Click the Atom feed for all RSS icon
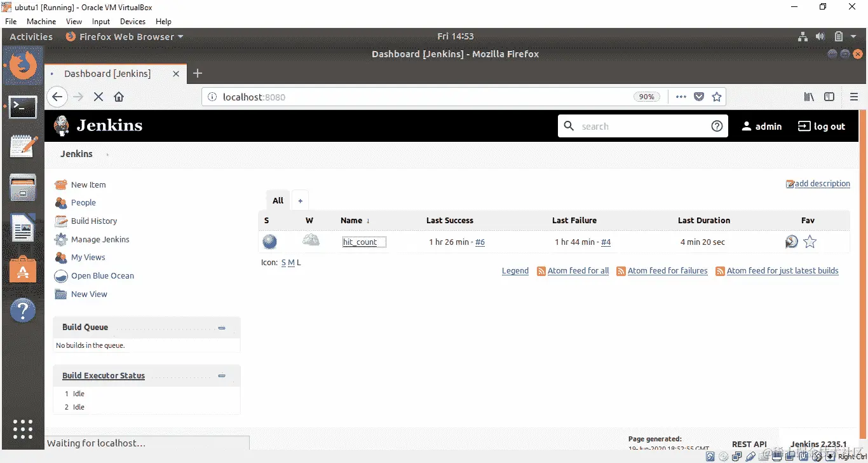The image size is (868, 463). point(541,271)
